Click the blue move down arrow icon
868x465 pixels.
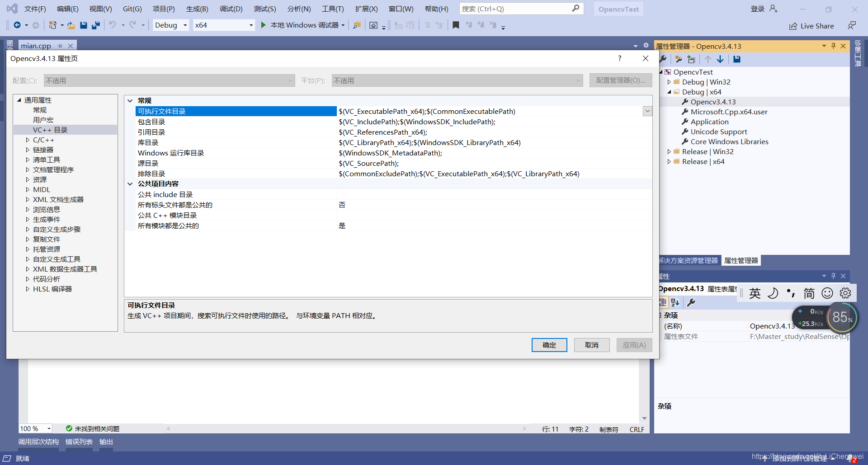coord(720,59)
